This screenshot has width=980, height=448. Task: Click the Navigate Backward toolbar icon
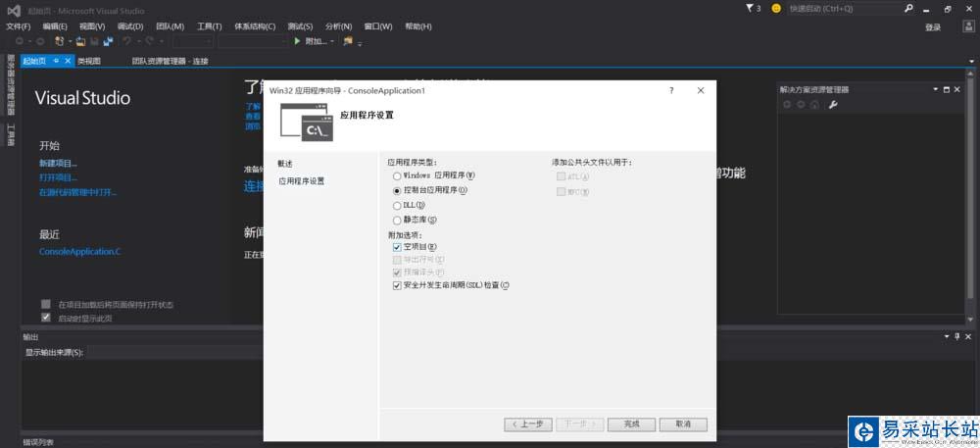pyautogui.click(x=20, y=41)
